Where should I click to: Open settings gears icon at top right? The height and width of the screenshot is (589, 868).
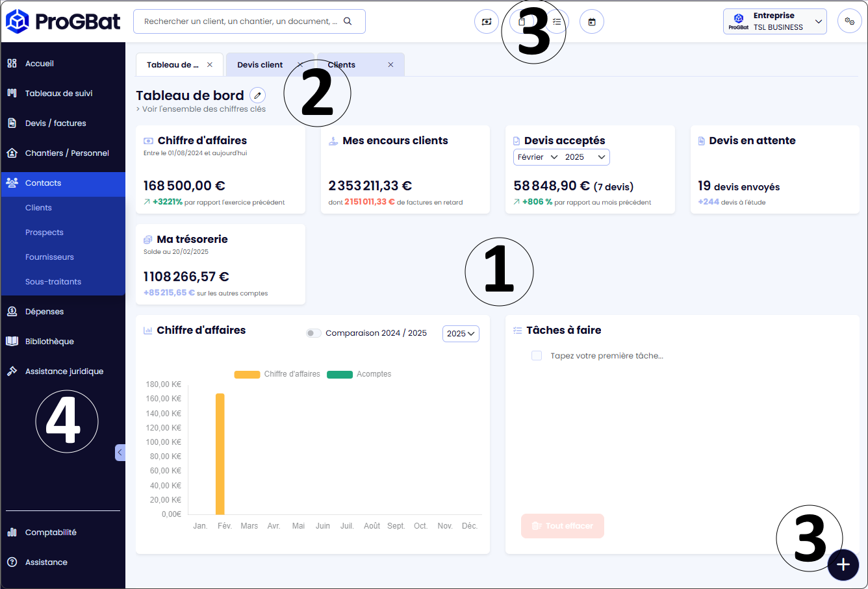(x=849, y=21)
